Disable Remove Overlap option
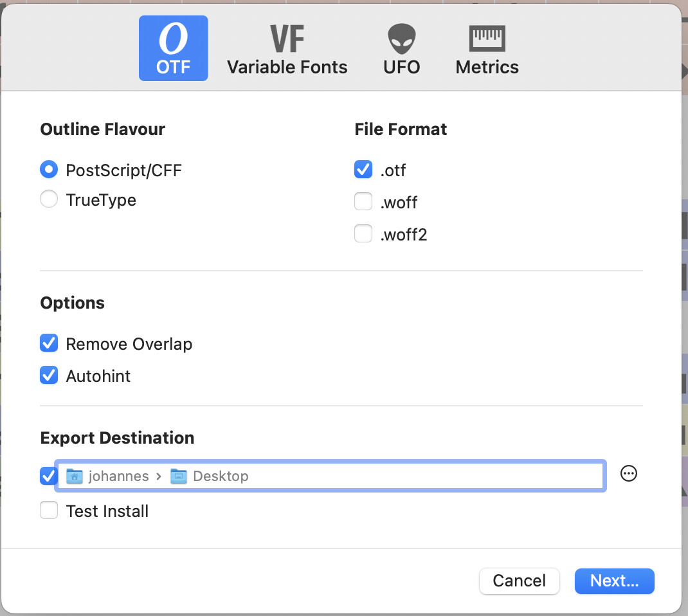Viewport: 688px width, 616px height. pos(49,344)
